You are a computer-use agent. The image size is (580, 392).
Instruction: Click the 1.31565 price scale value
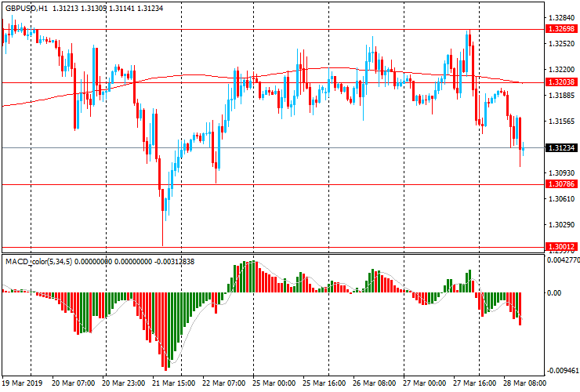(560, 122)
